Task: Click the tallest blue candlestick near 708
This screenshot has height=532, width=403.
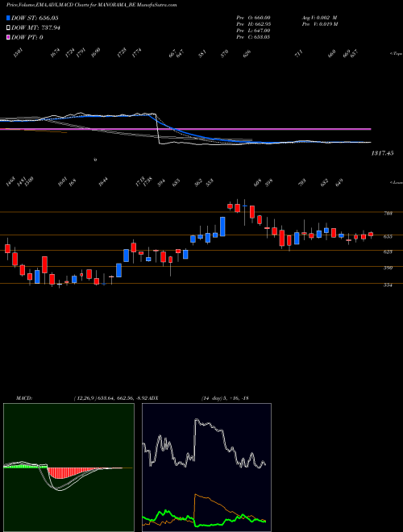Action: pos(223,227)
